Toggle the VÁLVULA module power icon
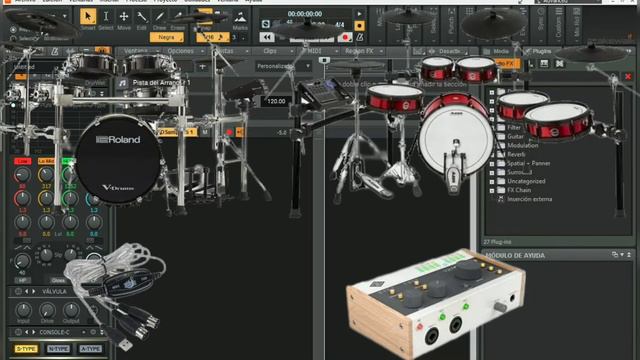This screenshot has width=640, height=360. point(18,291)
